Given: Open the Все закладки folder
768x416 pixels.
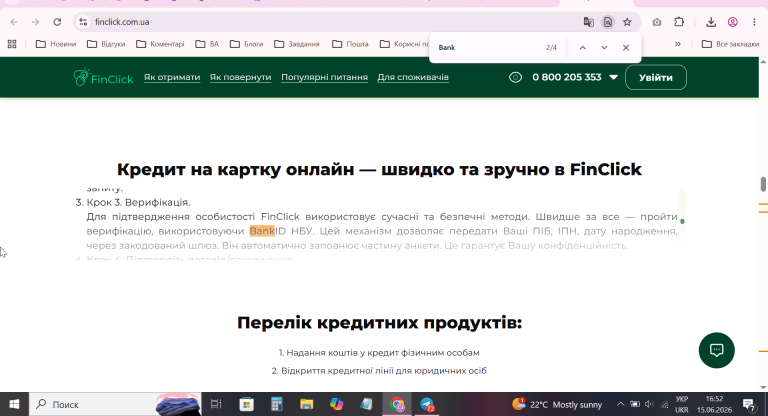Looking at the screenshot, I should pyautogui.click(x=730, y=44).
